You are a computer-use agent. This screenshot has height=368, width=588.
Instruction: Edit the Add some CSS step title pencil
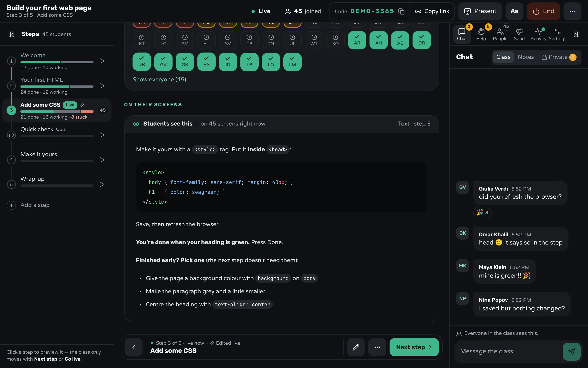[x=82, y=105]
